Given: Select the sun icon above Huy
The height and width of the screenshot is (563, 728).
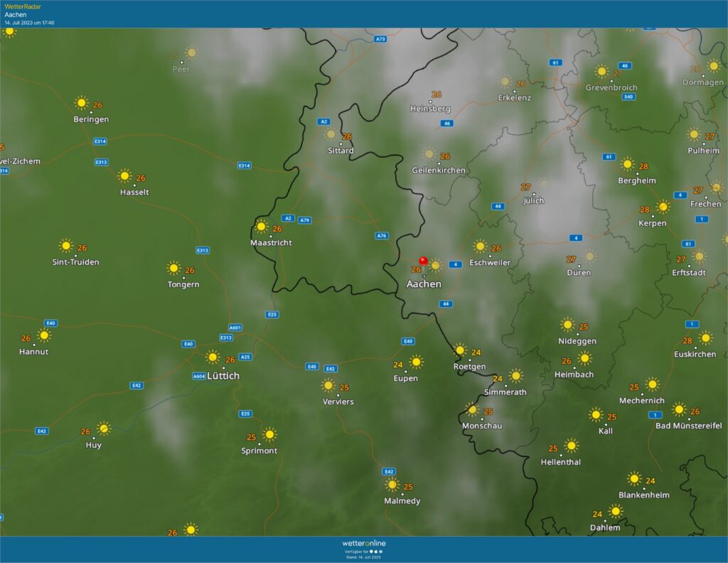Looking at the screenshot, I should [104, 429].
